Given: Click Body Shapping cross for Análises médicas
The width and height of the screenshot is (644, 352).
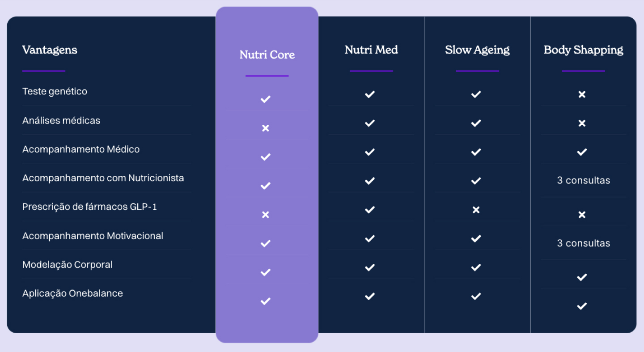Looking at the screenshot, I should (582, 123).
